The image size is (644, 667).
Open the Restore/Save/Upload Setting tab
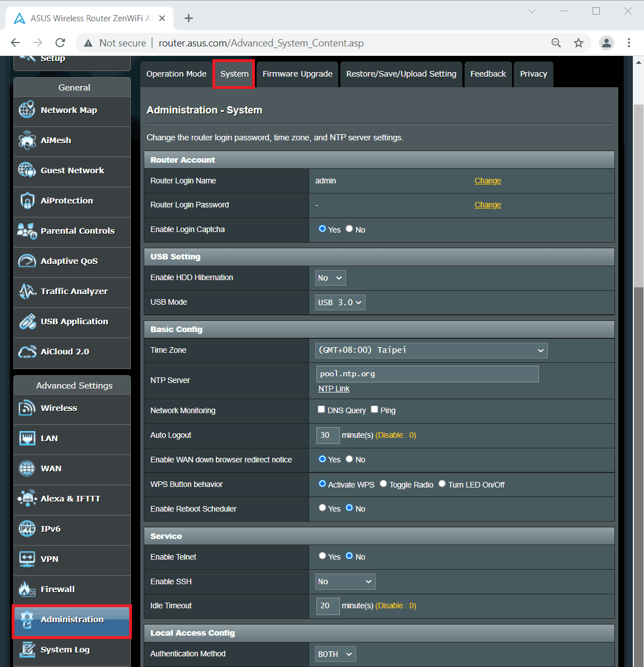[x=401, y=74]
